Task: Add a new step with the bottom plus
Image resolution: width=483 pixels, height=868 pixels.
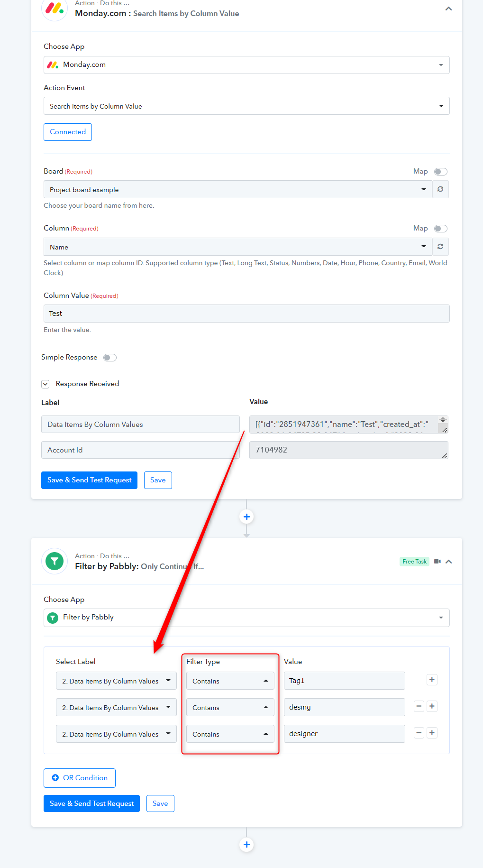Action: 246,844
